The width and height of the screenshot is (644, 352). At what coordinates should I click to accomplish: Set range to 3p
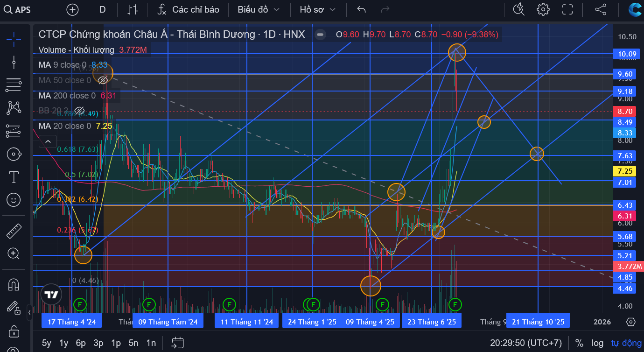[98, 343]
